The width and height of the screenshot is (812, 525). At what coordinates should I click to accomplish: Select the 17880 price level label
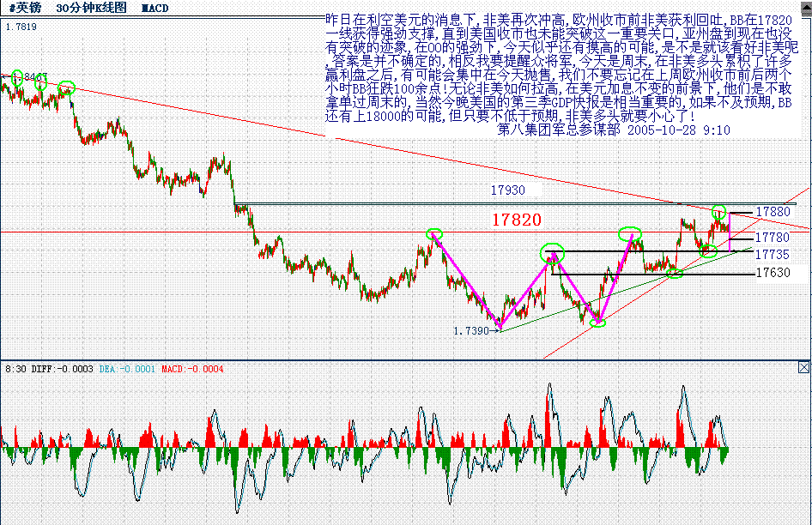point(773,211)
